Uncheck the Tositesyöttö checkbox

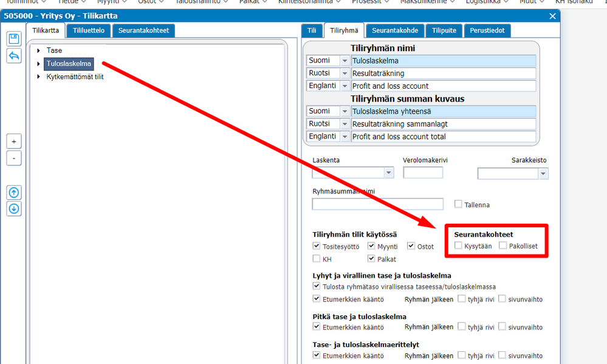[x=317, y=246]
